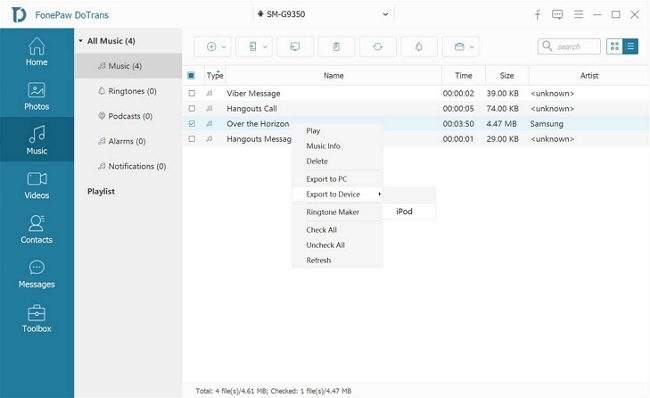This screenshot has width=650, height=398.
Task: Choose Export to PC in context menu
Action: click(x=337, y=179)
